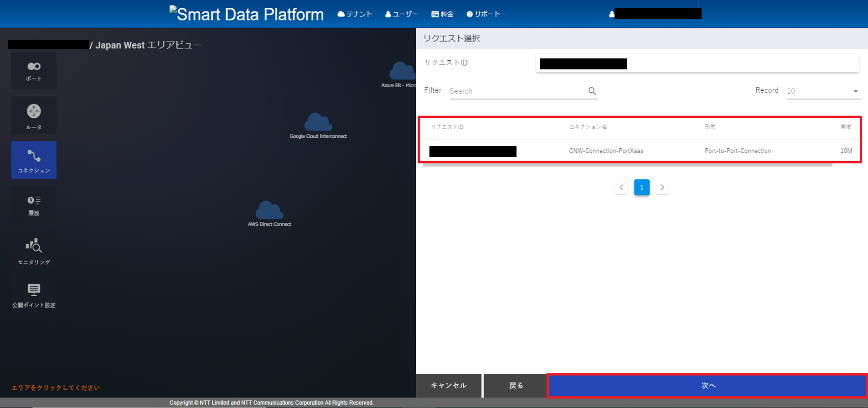Go to the next page arrow

tap(662, 188)
